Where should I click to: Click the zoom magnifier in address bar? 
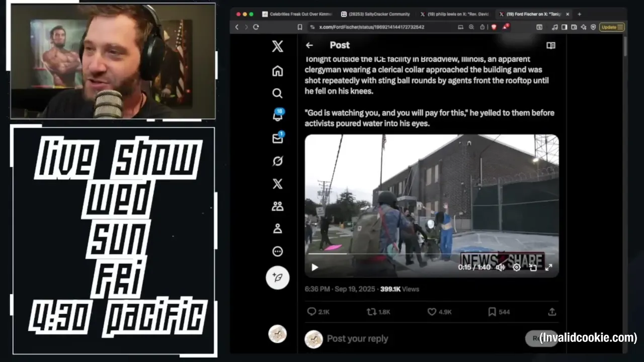pos(471,27)
